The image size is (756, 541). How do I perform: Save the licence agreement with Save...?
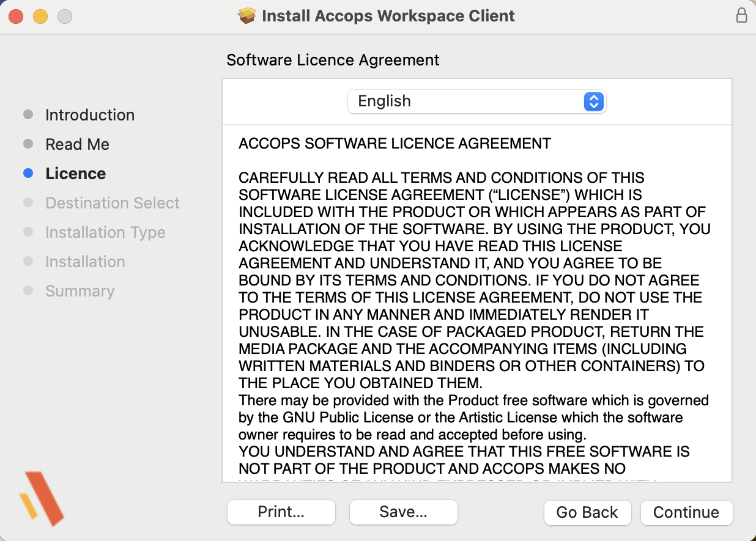pos(403,512)
